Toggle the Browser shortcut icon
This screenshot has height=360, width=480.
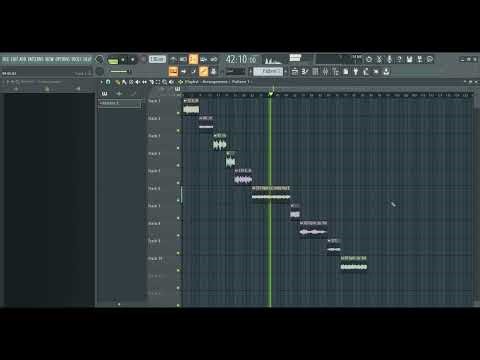tap(336, 71)
